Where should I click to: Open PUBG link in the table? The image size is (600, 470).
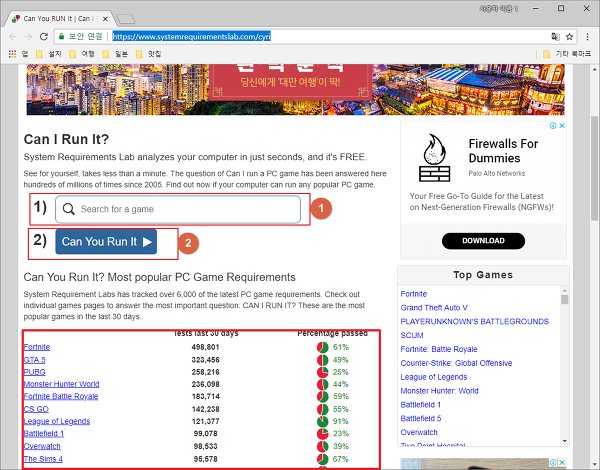pyautogui.click(x=34, y=372)
